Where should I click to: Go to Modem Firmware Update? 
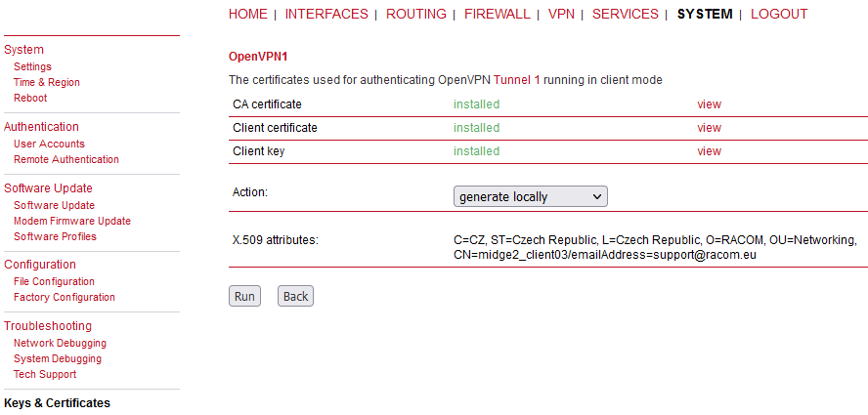coord(71,221)
